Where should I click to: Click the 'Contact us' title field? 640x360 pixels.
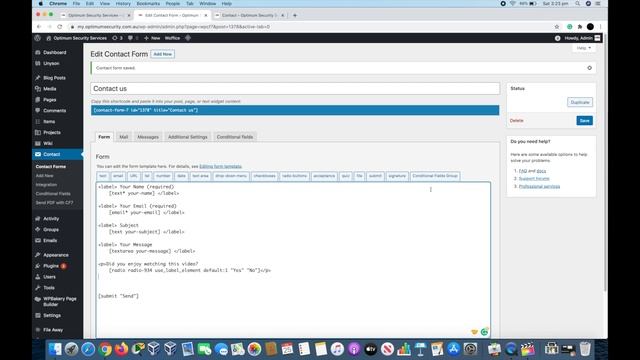click(x=295, y=89)
